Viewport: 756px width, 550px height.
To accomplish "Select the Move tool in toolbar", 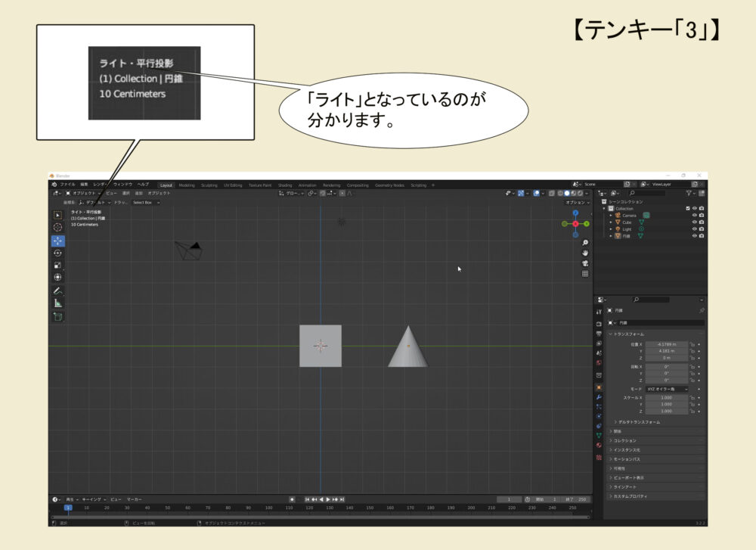I will point(58,241).
